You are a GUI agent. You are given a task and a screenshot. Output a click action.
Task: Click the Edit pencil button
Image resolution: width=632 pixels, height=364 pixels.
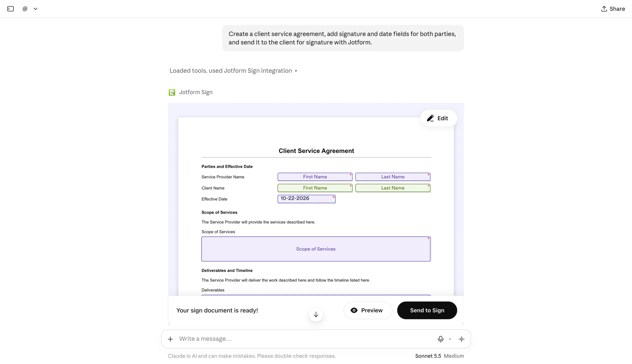pyautogui.click(x=438, y=118)
